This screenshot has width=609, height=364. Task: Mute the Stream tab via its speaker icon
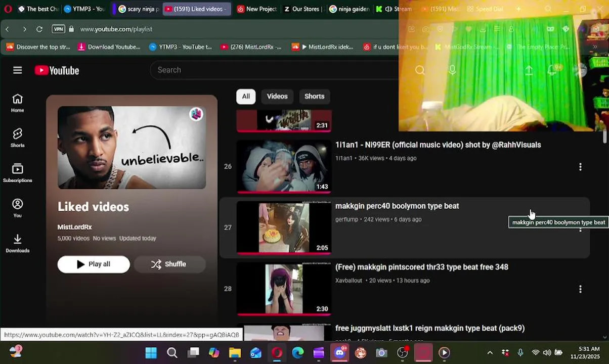[388, 9]
